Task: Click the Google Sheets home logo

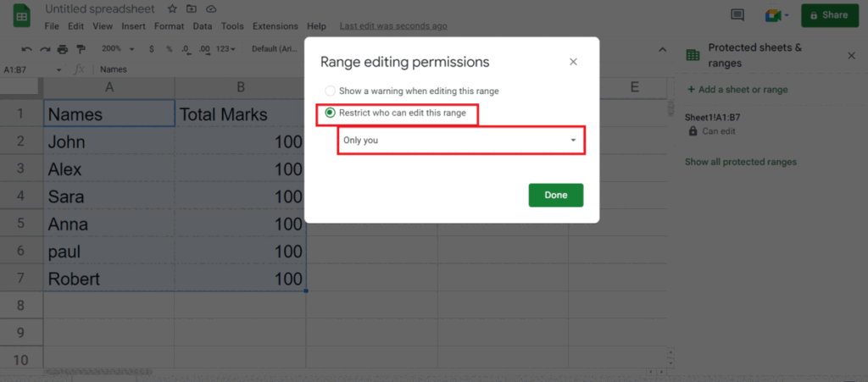Action: [21, 17]
